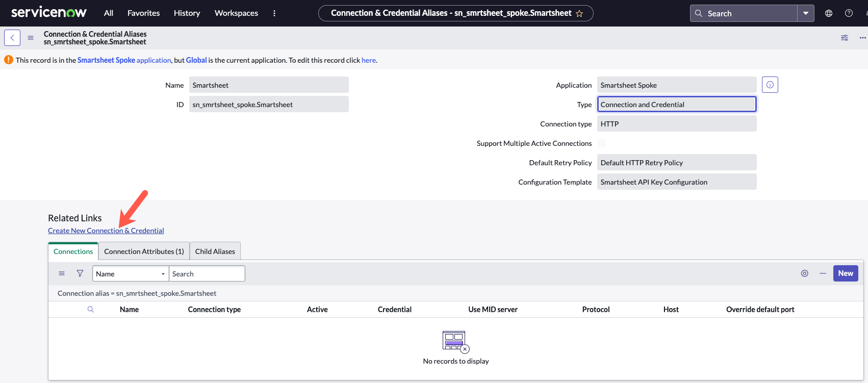Collapse the list with the minus icon
This screenshot has width=868, height=383.
click(823, 273)
